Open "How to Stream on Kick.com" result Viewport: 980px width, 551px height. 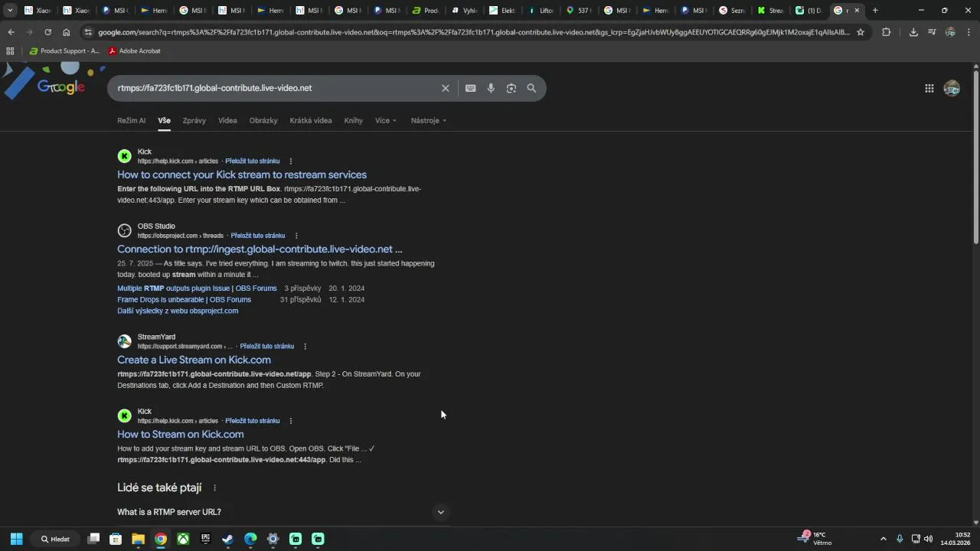pos(180,434)
